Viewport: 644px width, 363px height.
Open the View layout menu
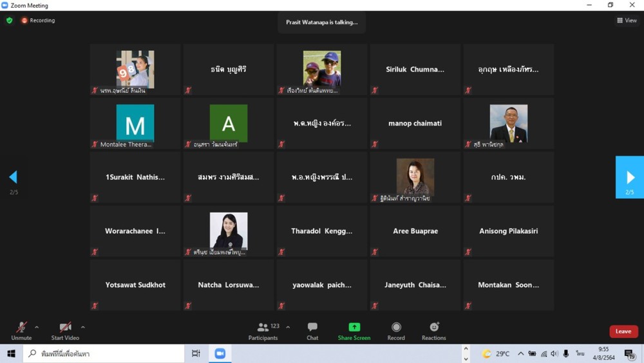pyautogui.click(x=627, y=21)
